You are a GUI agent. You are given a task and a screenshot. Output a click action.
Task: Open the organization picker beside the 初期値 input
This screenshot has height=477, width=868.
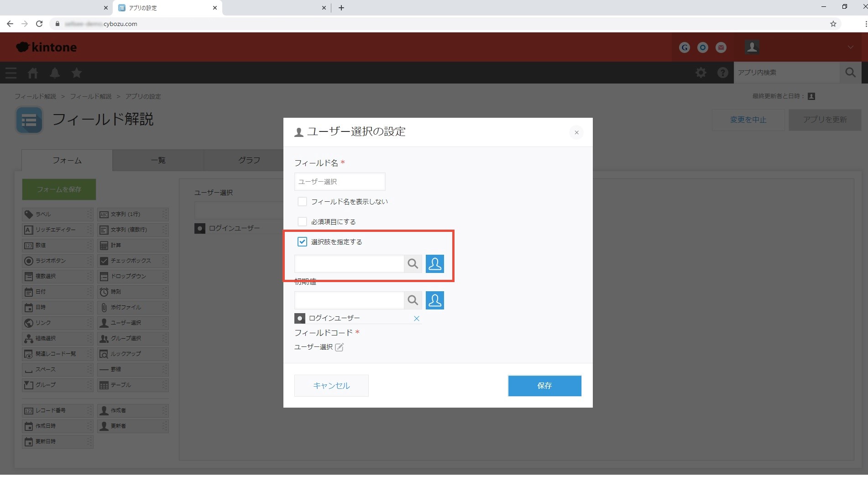click(435, 300)
